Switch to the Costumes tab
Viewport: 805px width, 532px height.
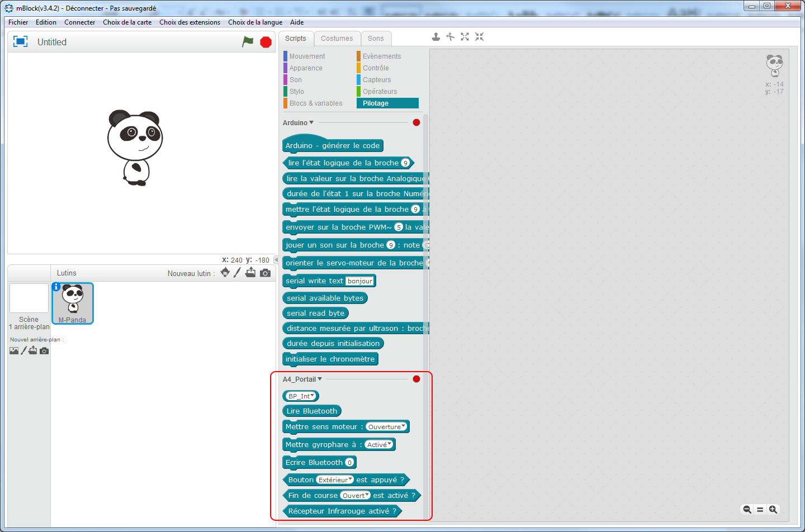tap(337, 39)
